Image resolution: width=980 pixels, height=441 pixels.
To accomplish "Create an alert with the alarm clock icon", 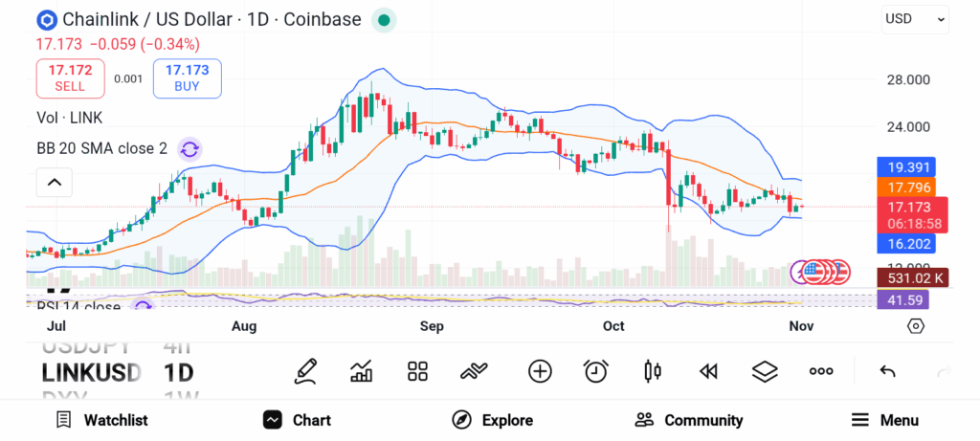I will click(x=596, y=371).
